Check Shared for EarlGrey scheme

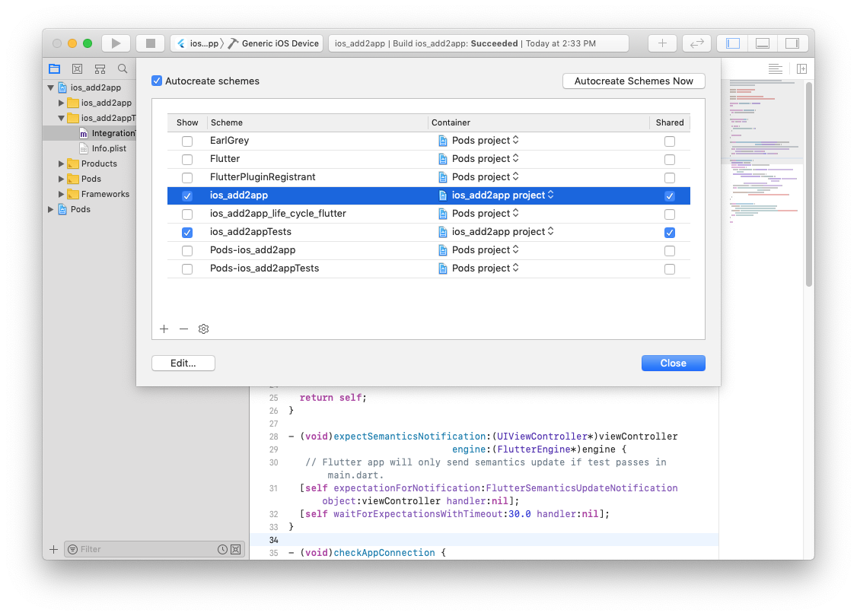[x=670, y=141]
